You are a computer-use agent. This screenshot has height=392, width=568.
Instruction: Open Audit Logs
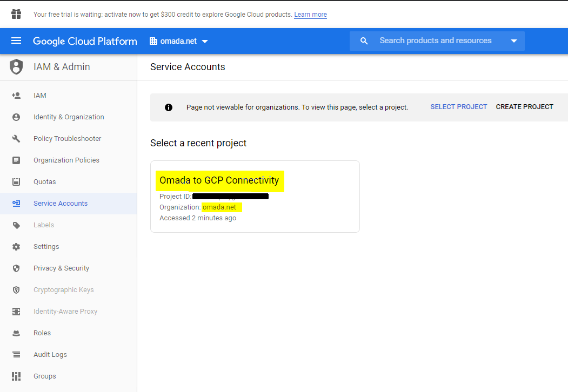69,355
